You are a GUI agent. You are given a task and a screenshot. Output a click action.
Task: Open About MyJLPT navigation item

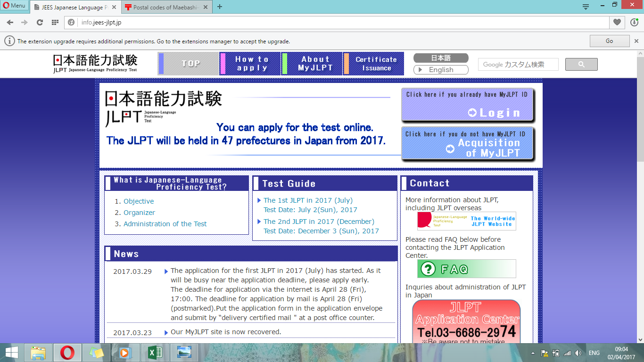[312, 64]
